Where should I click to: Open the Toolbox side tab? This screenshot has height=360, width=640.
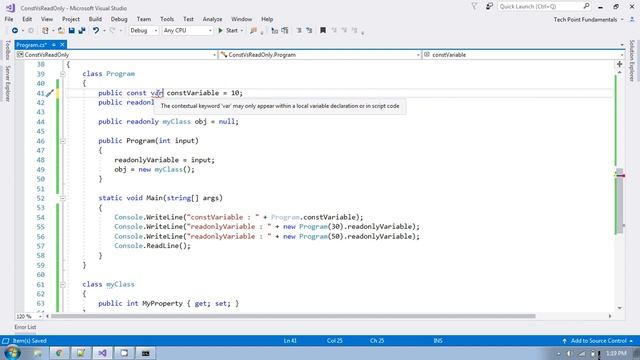point(7,51)
